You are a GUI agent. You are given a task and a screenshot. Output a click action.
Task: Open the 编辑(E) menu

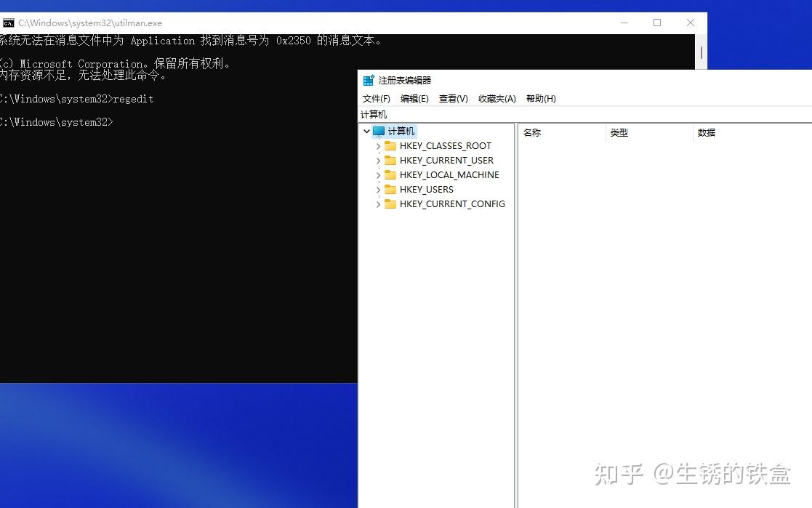(414, 98)
